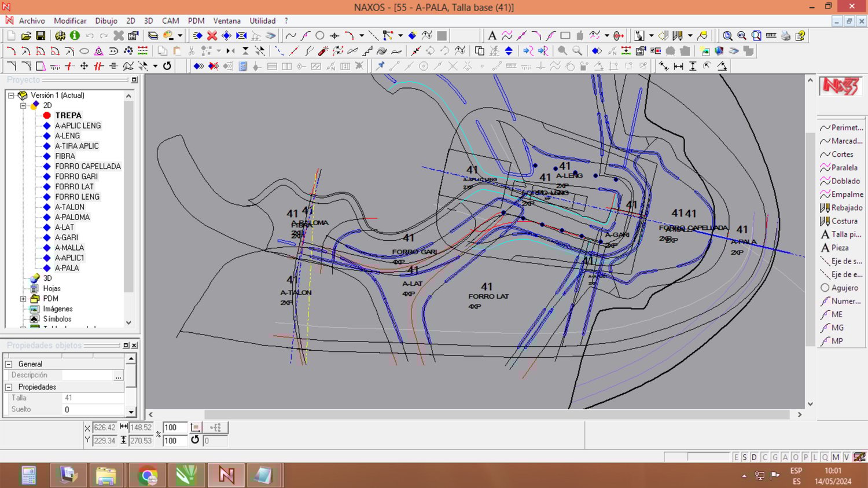Select A-PALOMA piece in project tree

coord(72,217)
